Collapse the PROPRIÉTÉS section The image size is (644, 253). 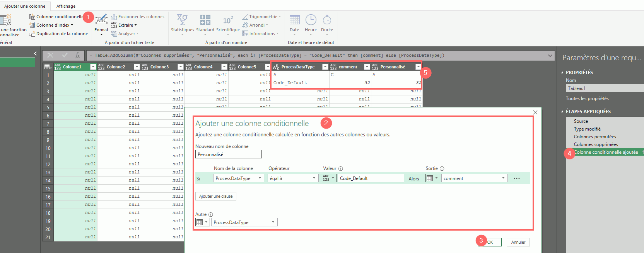coord(562,72)
